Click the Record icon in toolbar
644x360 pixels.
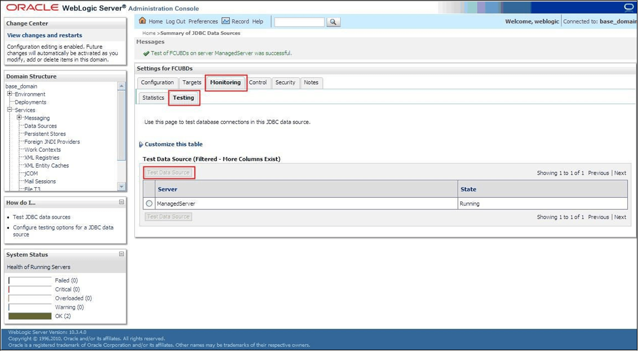pos(226,21)
